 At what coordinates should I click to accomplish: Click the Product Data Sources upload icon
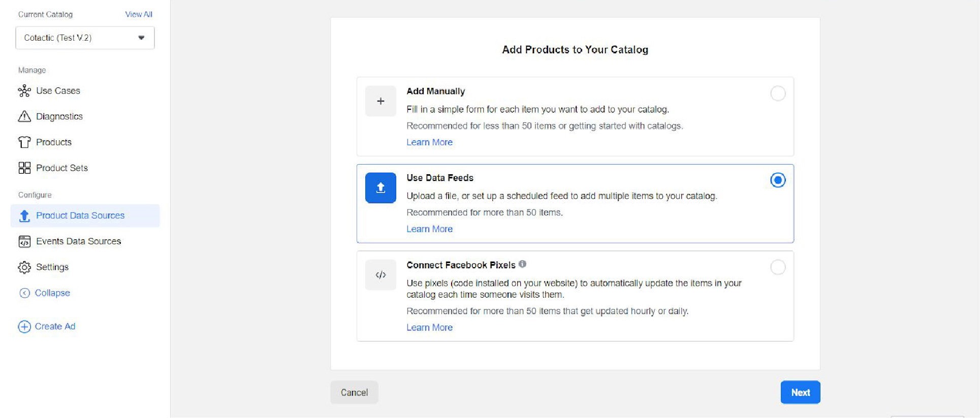point(24,216)
